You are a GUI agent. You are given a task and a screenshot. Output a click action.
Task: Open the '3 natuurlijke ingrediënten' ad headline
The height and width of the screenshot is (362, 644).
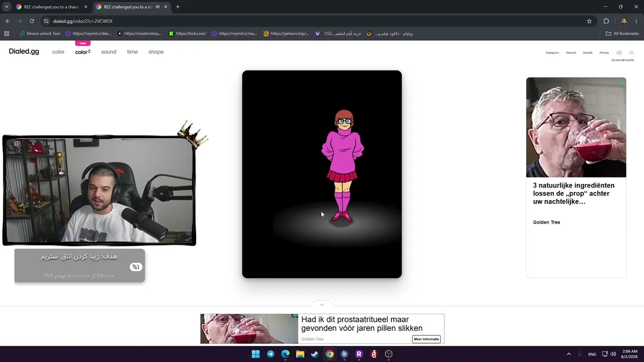pos(574,194)
